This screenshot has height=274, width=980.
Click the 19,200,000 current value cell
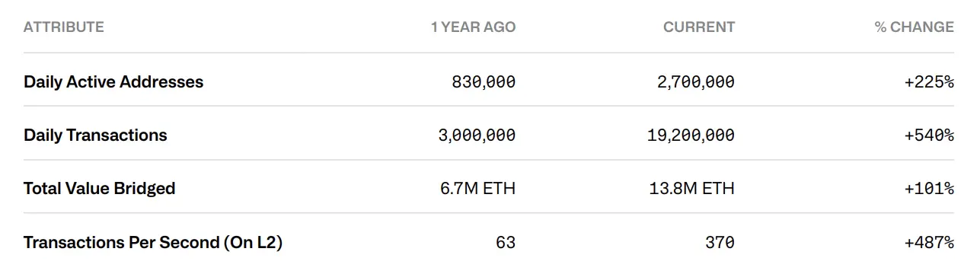(x=692, y=135)
